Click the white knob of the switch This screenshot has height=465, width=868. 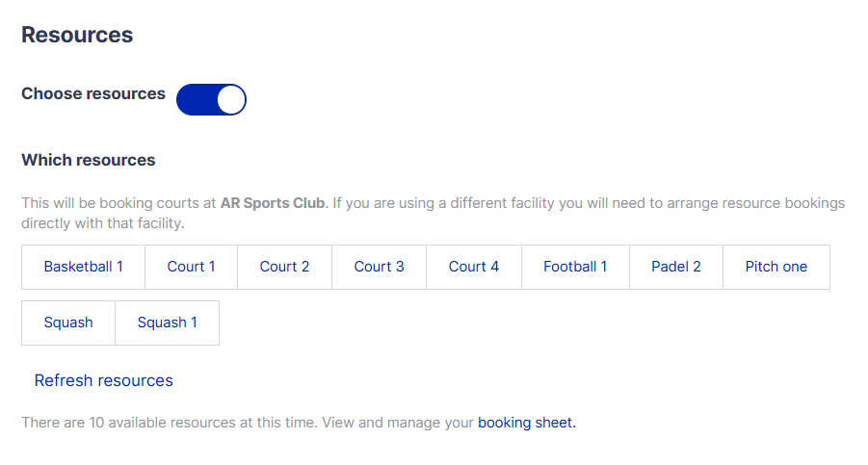[231, 99]
